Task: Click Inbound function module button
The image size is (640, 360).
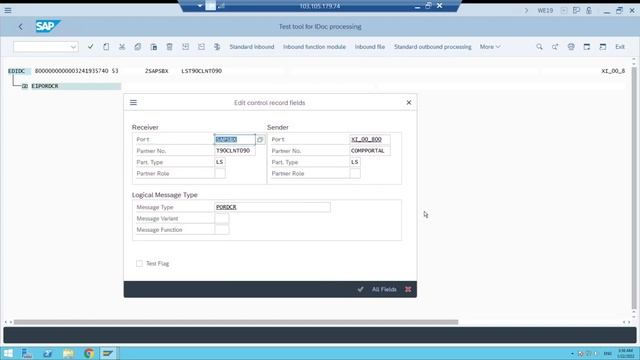Action: pos(314,47)
